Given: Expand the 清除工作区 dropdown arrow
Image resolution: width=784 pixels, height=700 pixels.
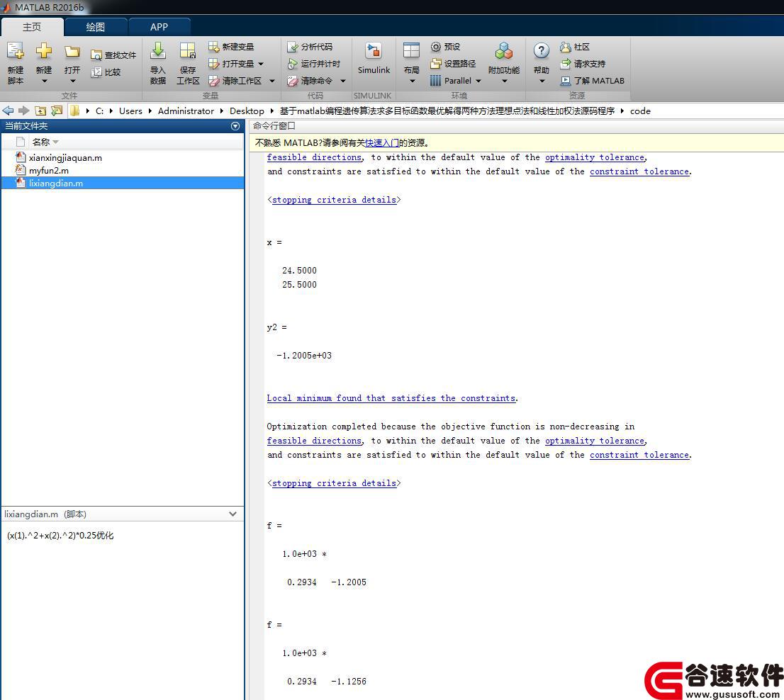Looking at the screenshot, I should [272, 81].
